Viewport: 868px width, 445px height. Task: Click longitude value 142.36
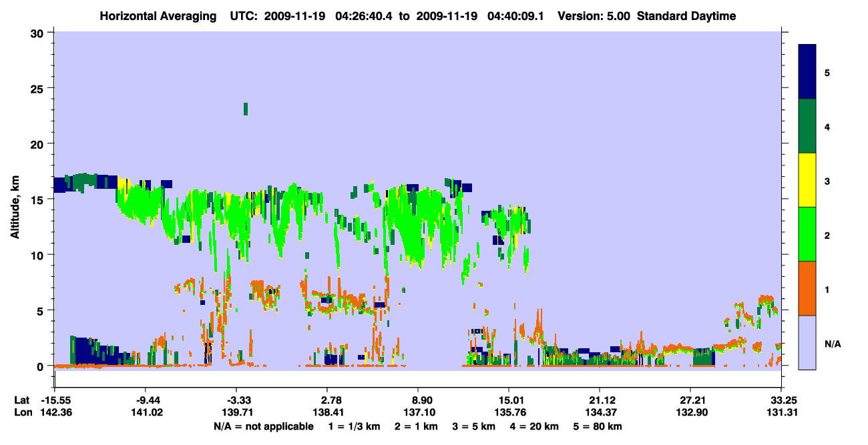pyautogui.click(x=56, y=412)
